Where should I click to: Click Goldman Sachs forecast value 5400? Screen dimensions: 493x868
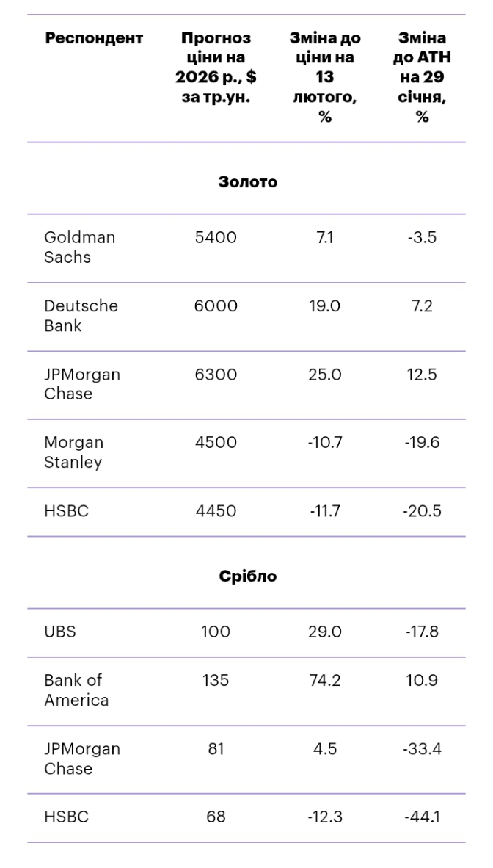point(216,238)
